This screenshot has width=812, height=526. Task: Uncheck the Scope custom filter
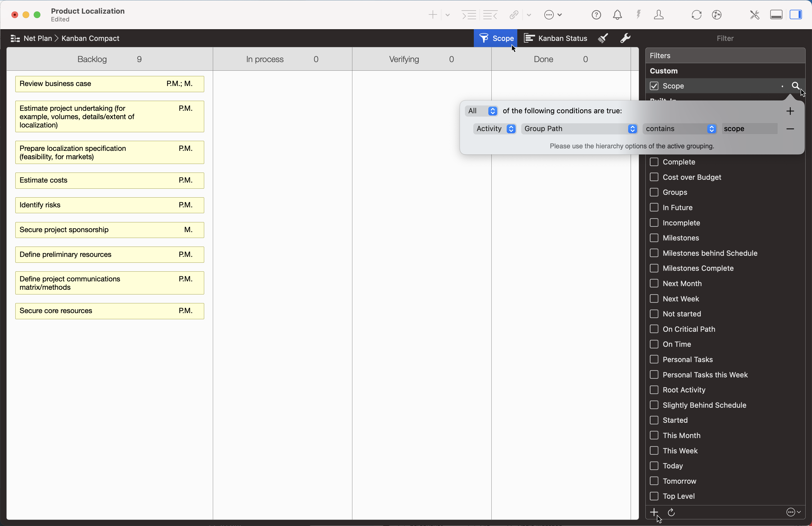pyautogui.click(x=654, y=86)
